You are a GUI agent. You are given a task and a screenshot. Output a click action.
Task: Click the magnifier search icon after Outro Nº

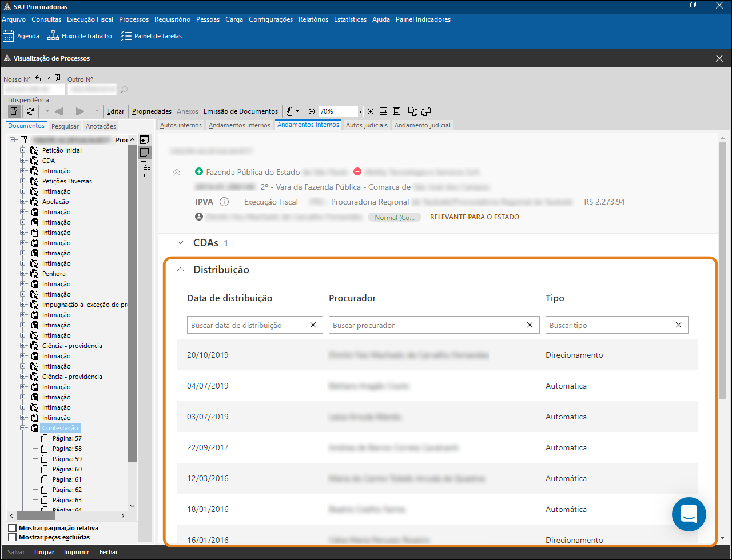124,90
